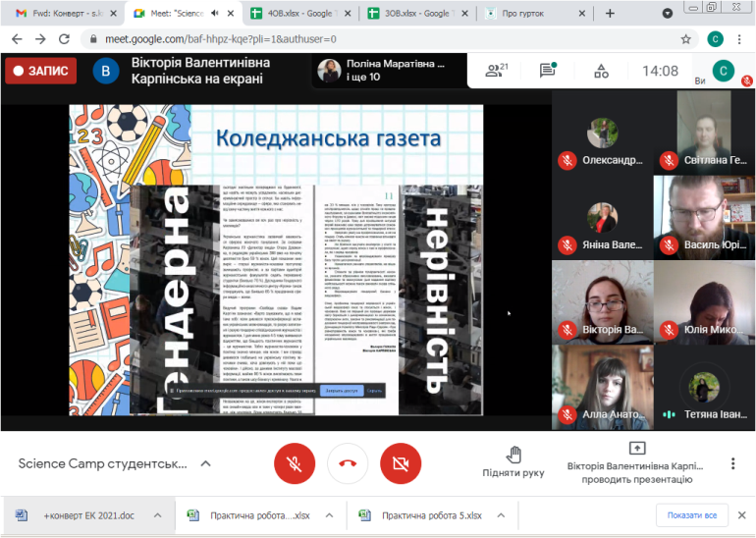756x538 pixels.
Task: Select Василь Юрі... participant video tile
Action: pos(703,216)
